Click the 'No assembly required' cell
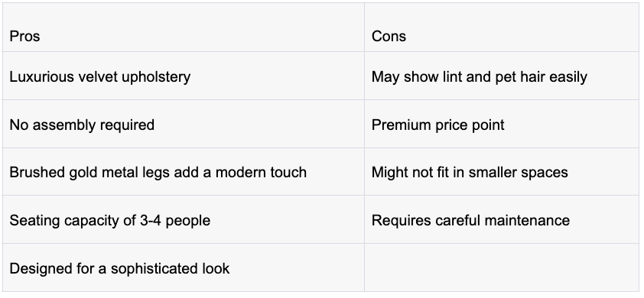The height and width of the screenshot is (298, 644). (183, 124)
